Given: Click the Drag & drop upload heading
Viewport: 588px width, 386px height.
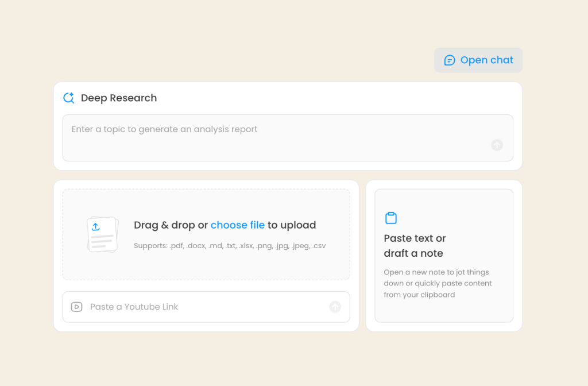Looking at the screenshot, I should point(225,225).
